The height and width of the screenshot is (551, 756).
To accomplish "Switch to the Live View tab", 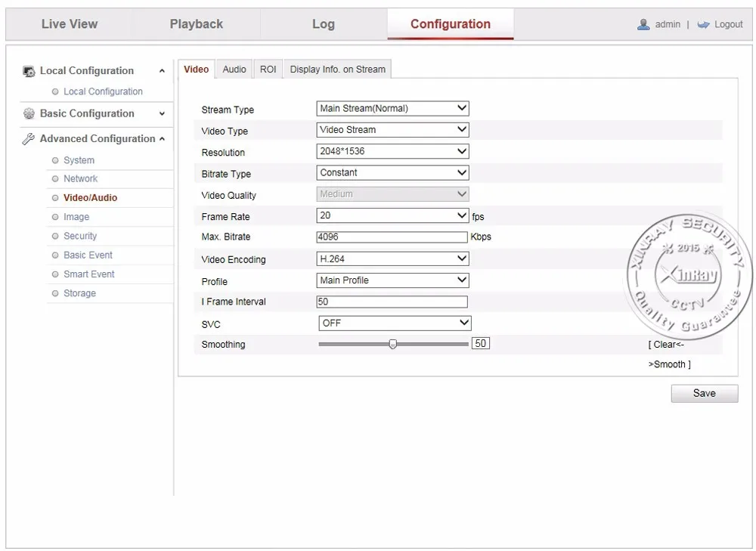I will pyautogui.click(x=70, y=24).
